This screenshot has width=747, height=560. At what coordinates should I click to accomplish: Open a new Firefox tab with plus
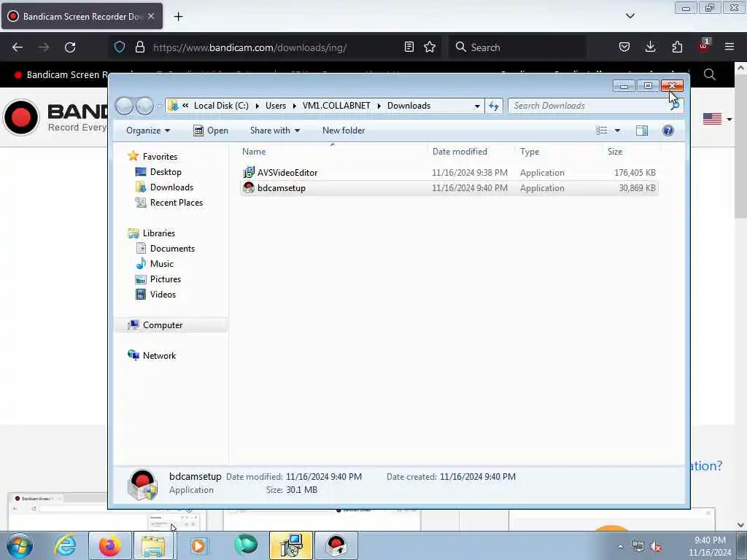point(178,17)
